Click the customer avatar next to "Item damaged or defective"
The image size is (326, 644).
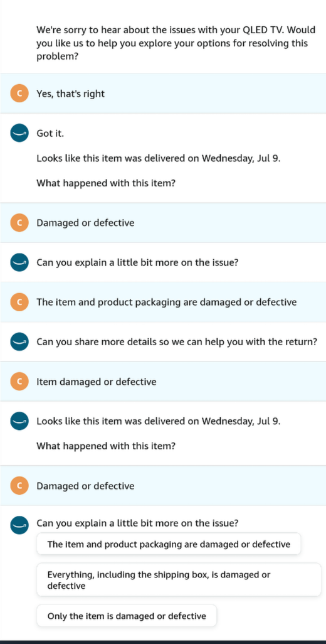19,382
